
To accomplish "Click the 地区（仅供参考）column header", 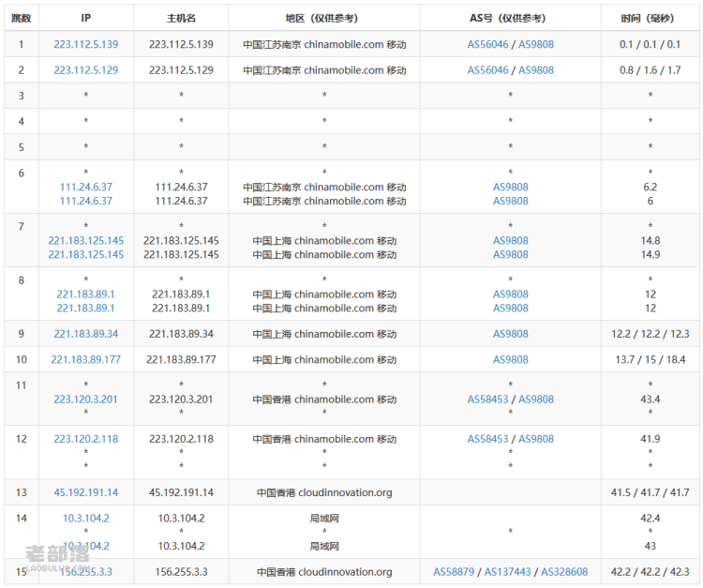I will tap(322, 18).
